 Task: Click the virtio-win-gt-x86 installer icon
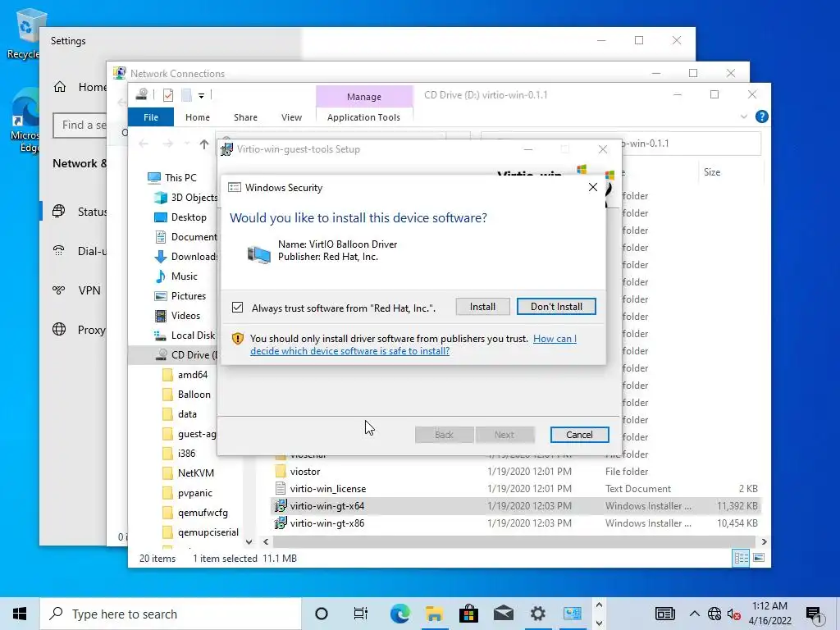[x=281, y=523]
